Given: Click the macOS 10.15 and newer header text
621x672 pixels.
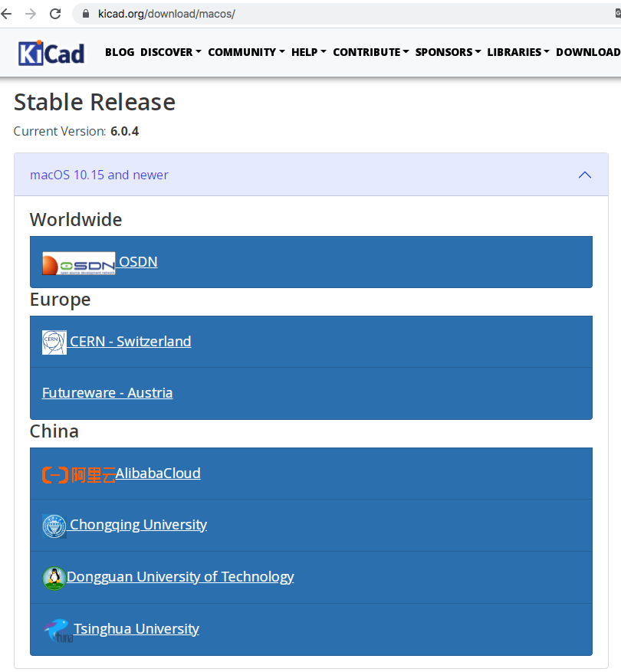Looking at the screenshot, I should [99, 175].
